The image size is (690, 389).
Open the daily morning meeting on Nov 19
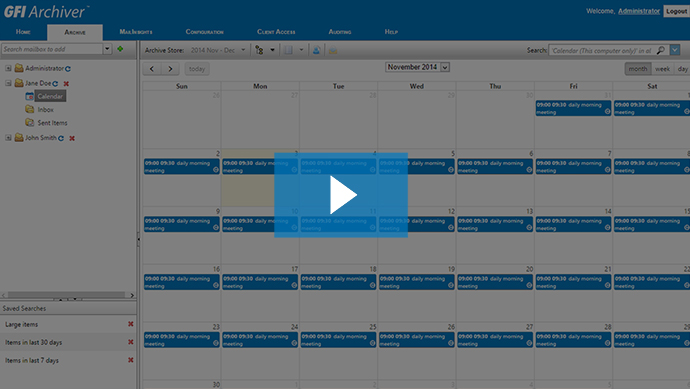coord(417,282)
